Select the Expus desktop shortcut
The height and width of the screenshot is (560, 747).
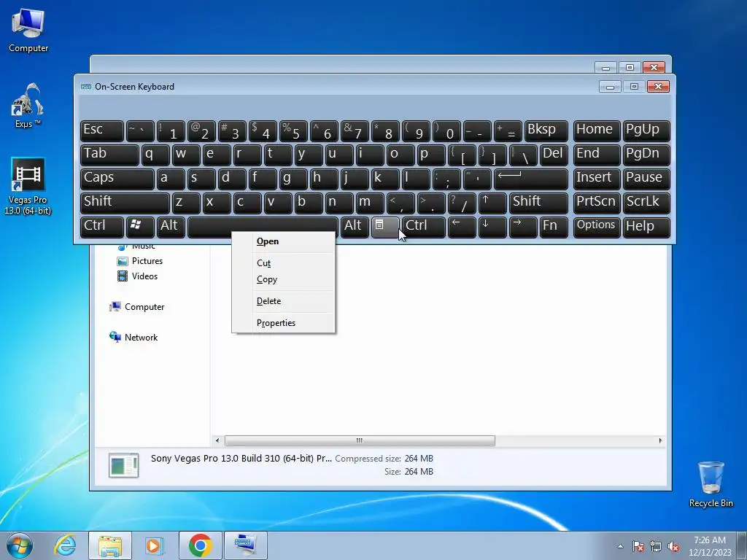click(x=28, y=106)
